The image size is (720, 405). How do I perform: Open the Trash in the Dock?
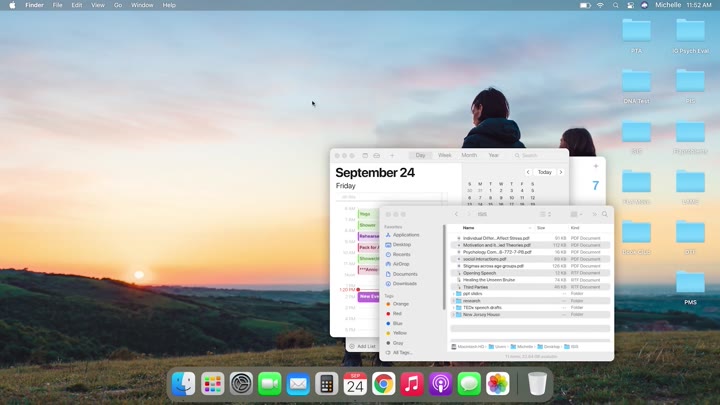pos(537,384)
